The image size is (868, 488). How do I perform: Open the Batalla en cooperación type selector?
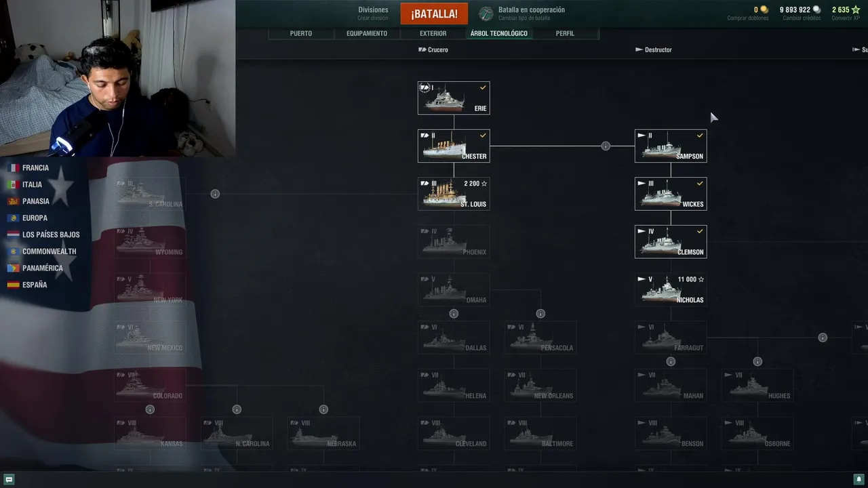(531, 14)
